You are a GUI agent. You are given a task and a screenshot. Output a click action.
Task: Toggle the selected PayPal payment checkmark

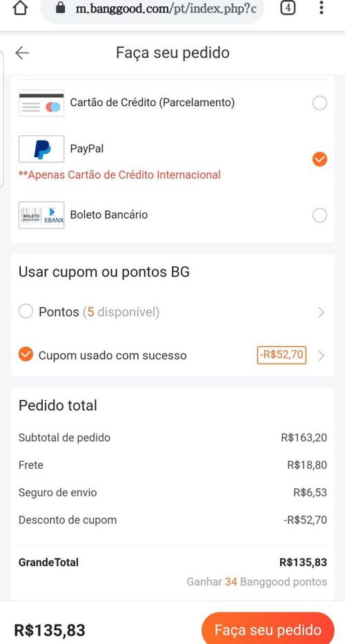pyautogui.click(x=320, y=159)
